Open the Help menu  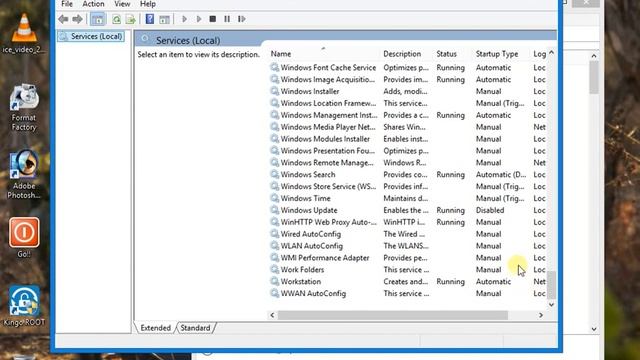pyautogui.click(x=148, y=4)
